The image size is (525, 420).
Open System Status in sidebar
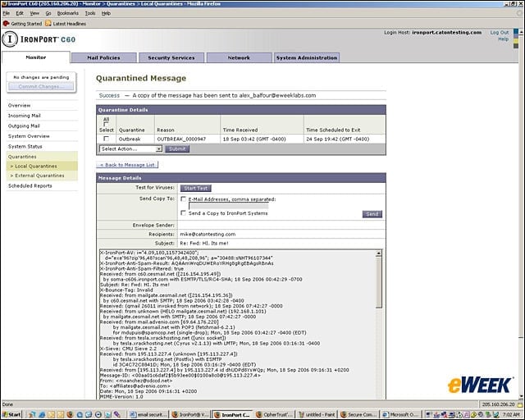pyautogui.click(x=25, y=147)
